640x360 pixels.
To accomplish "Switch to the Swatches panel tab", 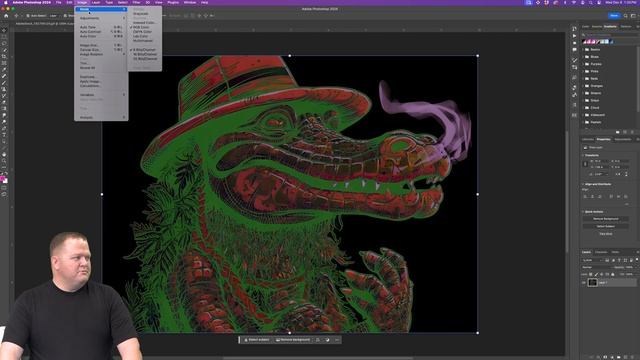I will 597,27.
